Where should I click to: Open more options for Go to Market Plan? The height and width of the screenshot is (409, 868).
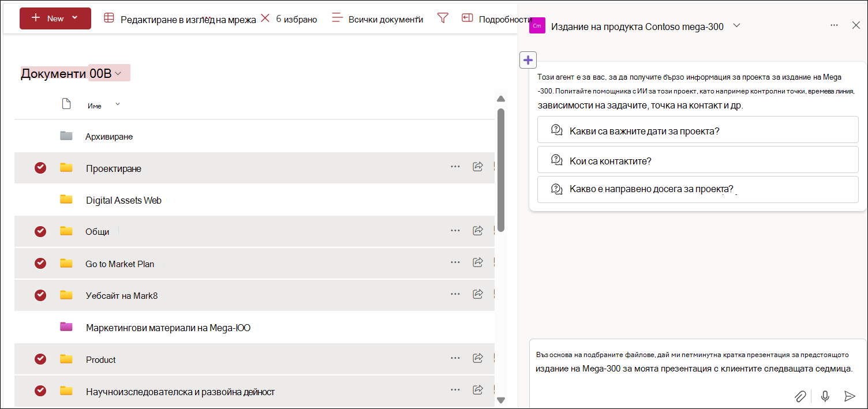[x=455, y=262]
